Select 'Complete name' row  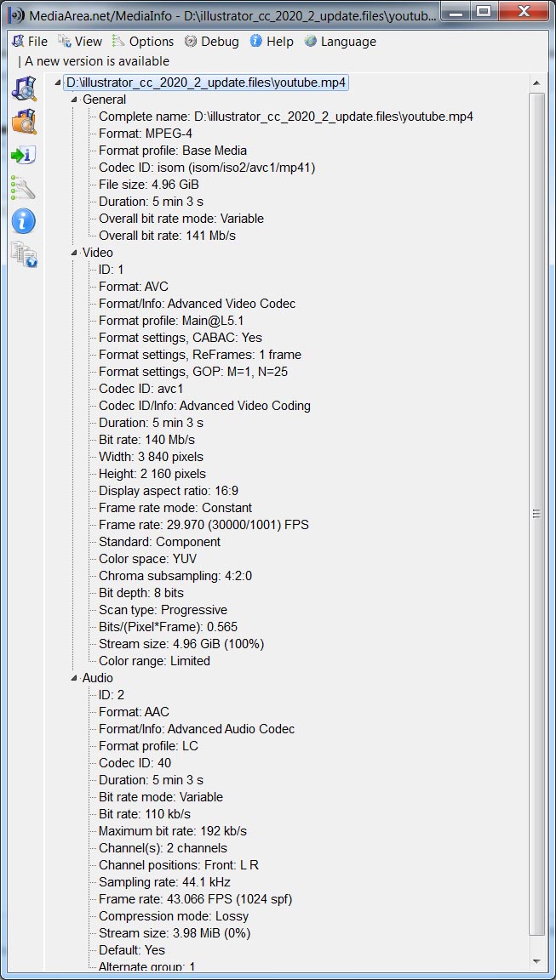[x=286, y=117]
